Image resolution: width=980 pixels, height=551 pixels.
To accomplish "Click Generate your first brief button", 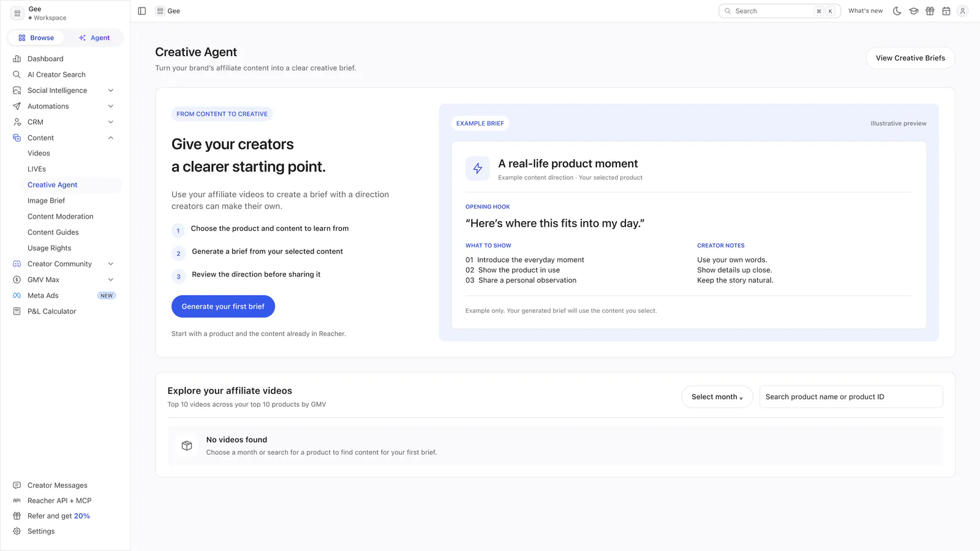I will coord(223,307).
